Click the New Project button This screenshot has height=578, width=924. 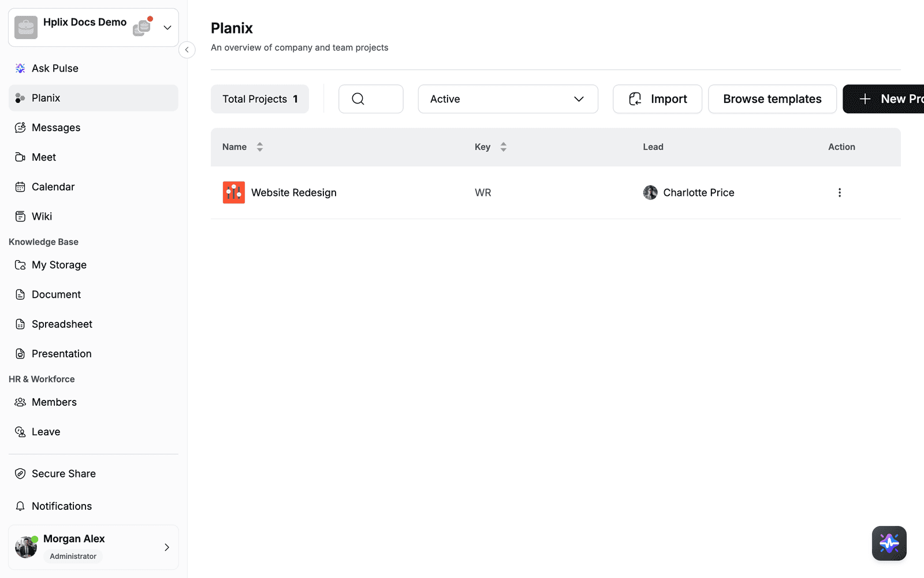point(884,99)
